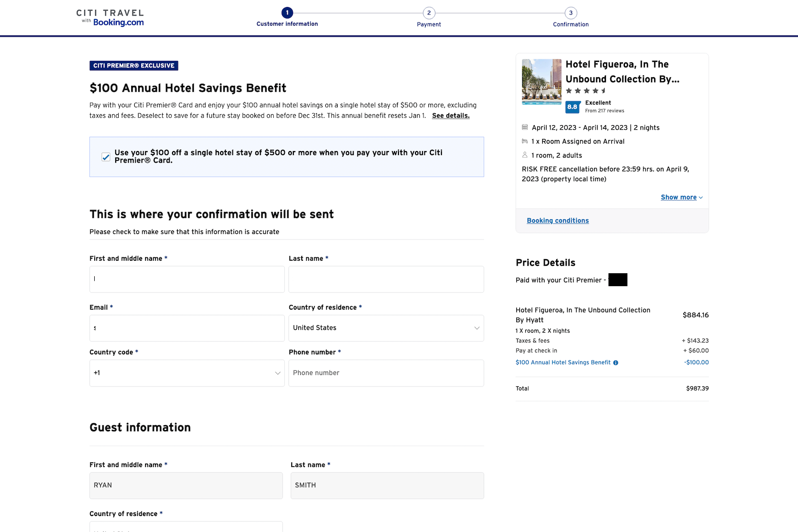Click step 3 circle in progress bar

[571, 13]
